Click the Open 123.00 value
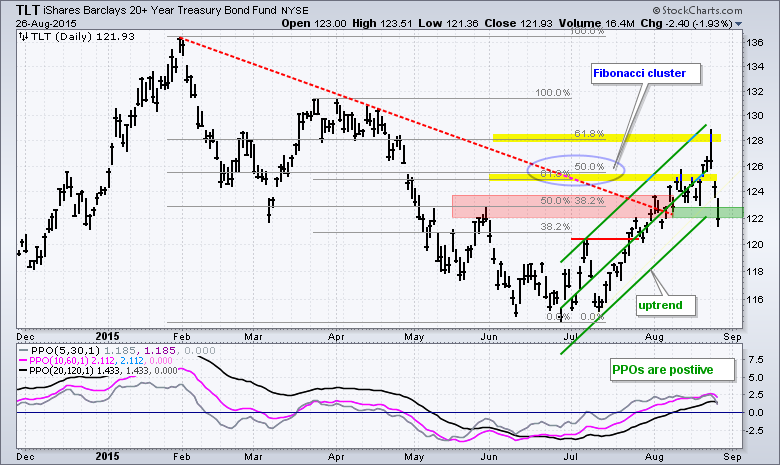The width and height of the screenshot is (780, 465). click(314, 23)
